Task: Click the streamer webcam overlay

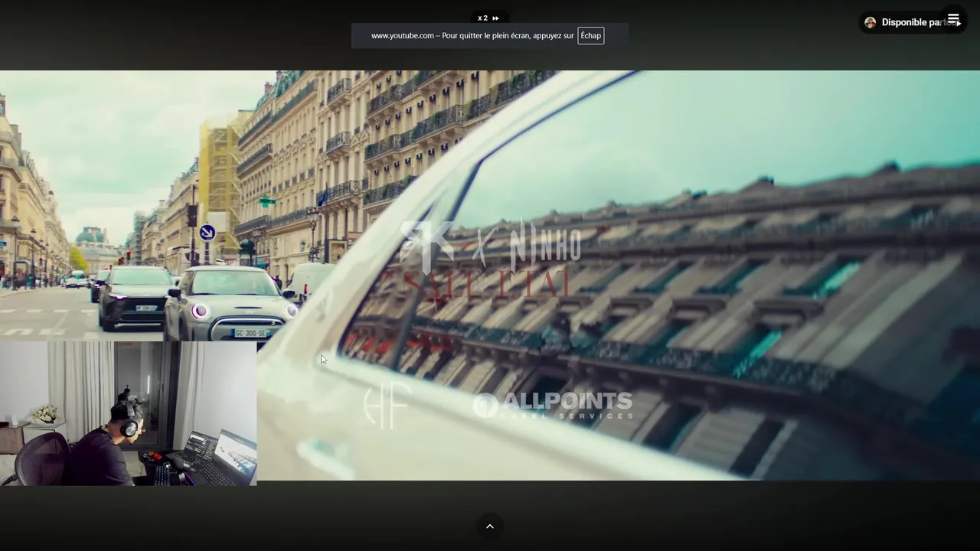Action: (128, 413)
